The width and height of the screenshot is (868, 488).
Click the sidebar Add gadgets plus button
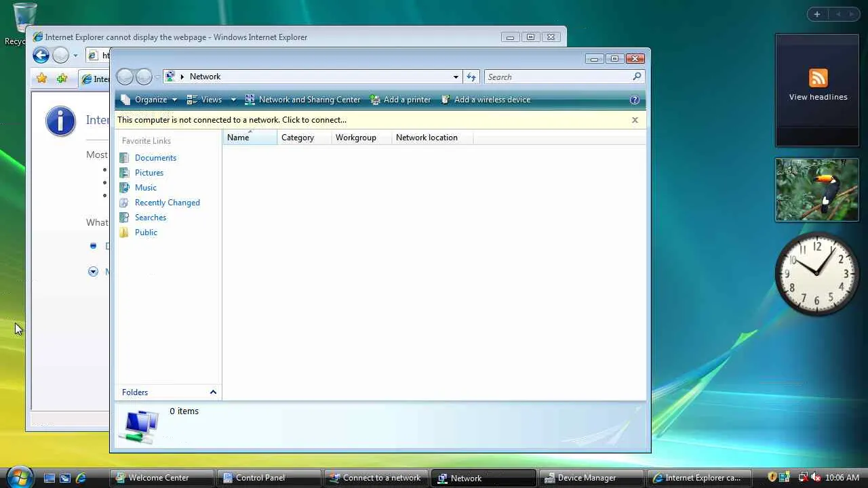816,14
